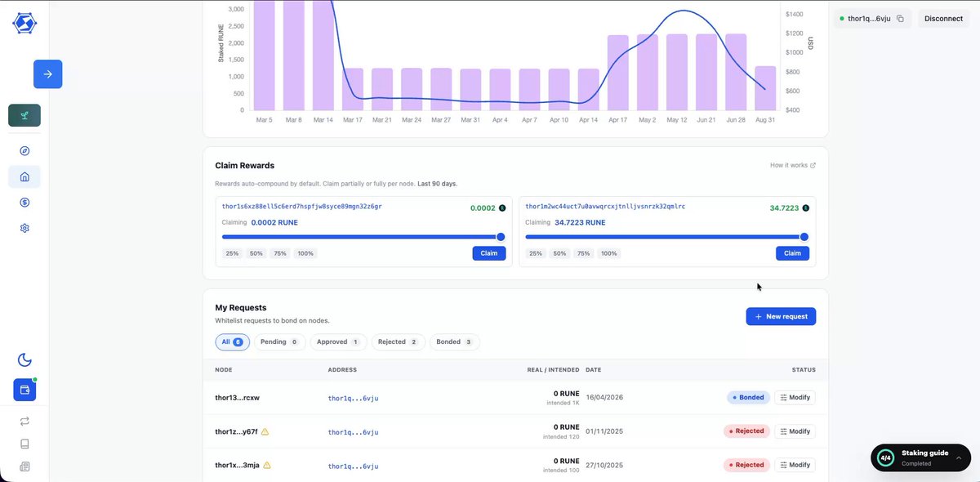Claim the 34.7223 RUNE rewards
The image size is (980, 482).
[x=792, y=253]
